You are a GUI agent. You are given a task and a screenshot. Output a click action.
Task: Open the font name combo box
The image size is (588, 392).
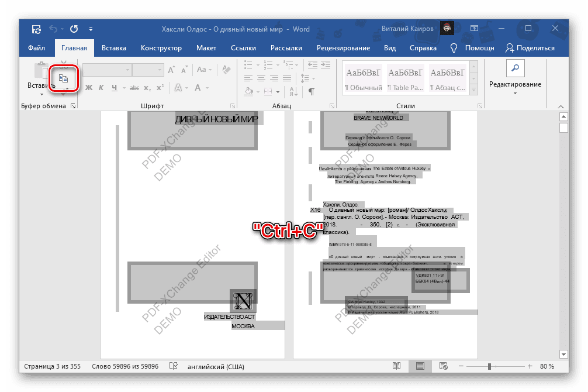(107, 70)
